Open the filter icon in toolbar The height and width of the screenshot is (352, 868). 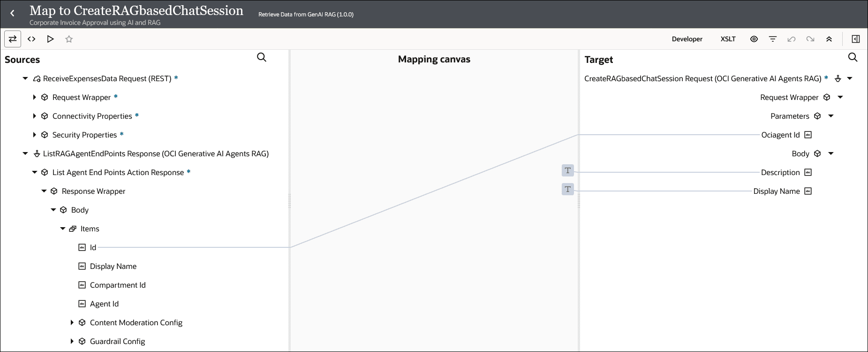coord(773,39)
